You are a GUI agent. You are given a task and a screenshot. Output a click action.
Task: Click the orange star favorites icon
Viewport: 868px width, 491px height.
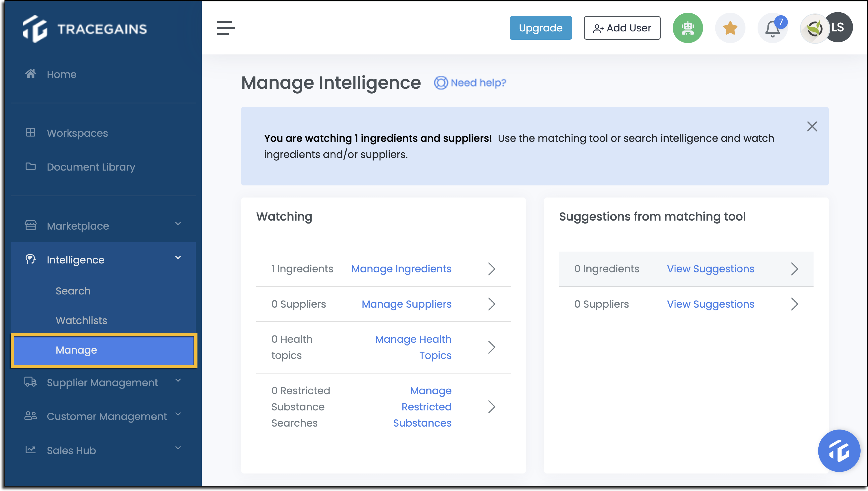(730, 28)
